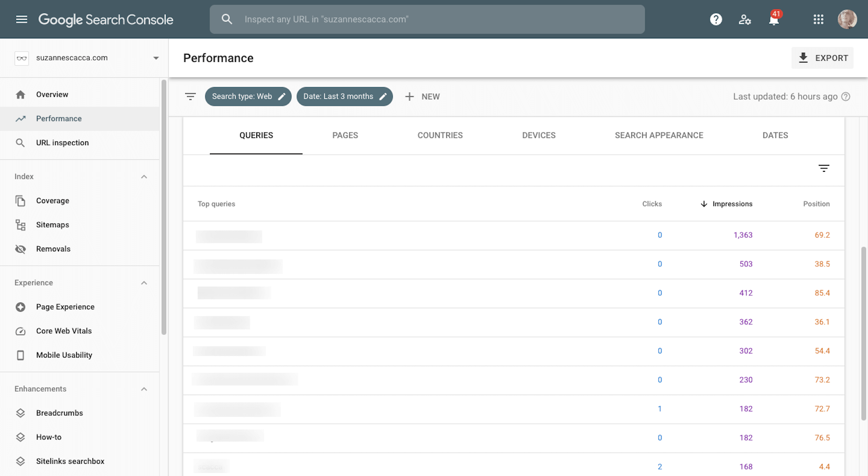Switch to the Devices tab
Image resolution: width=868 pixels, height=476 pixels.
[x=539, y=135]
